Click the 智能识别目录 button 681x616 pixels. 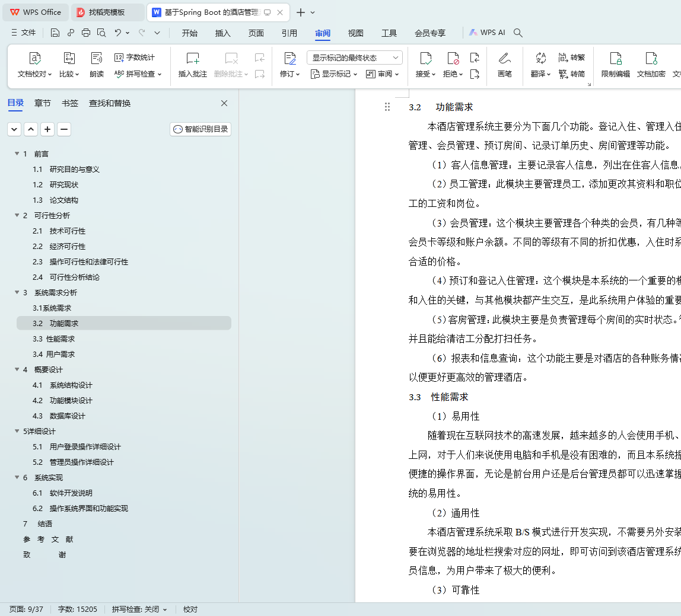(201, 129)
